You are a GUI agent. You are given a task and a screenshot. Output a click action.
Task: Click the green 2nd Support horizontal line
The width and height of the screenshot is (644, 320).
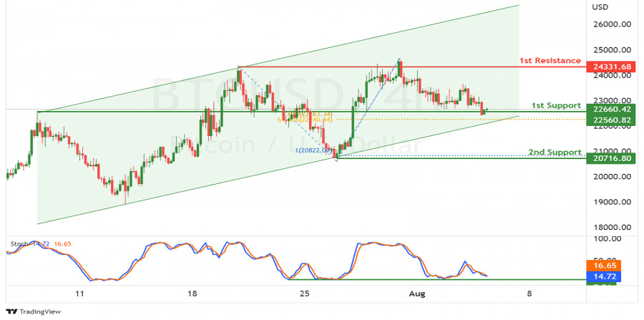pos(462,158)
